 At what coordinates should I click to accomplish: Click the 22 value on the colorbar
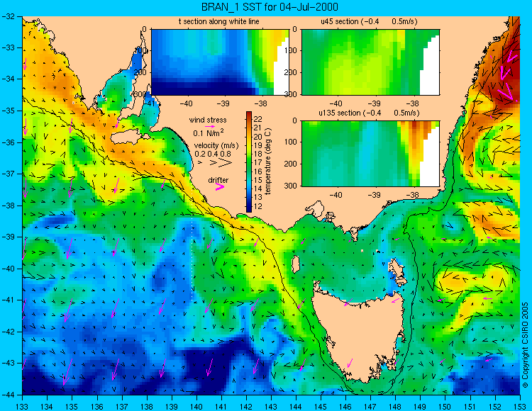258,119
